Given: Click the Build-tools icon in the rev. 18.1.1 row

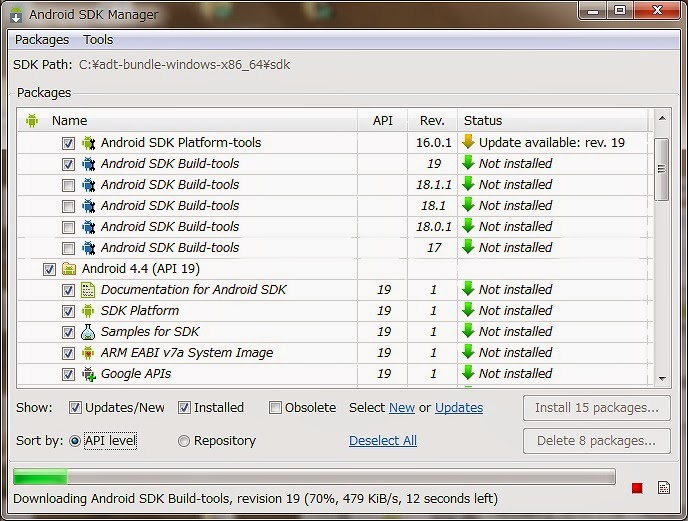Looking at the screenshot, I should [88, 185].
